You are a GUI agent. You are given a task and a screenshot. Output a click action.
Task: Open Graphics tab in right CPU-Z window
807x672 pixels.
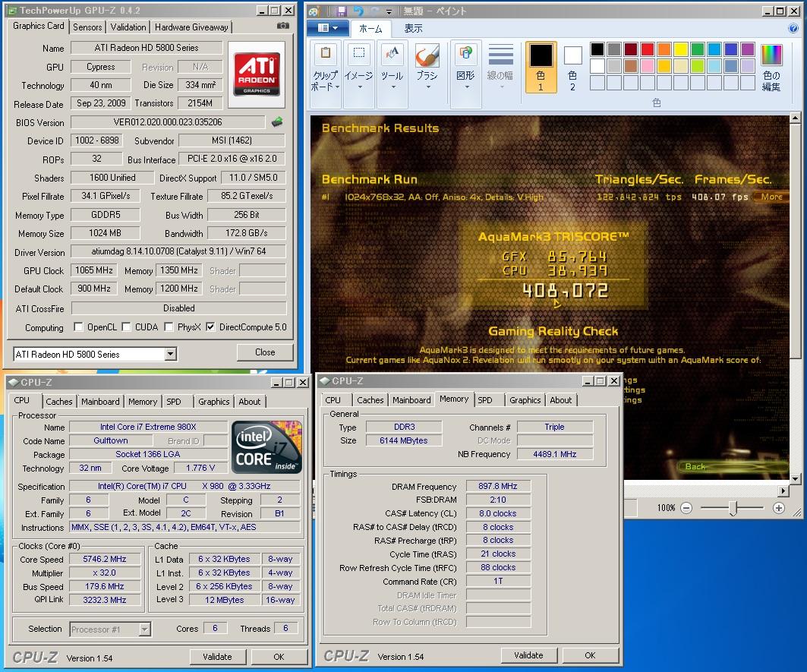pyautogui.click(x=525, y=399)
